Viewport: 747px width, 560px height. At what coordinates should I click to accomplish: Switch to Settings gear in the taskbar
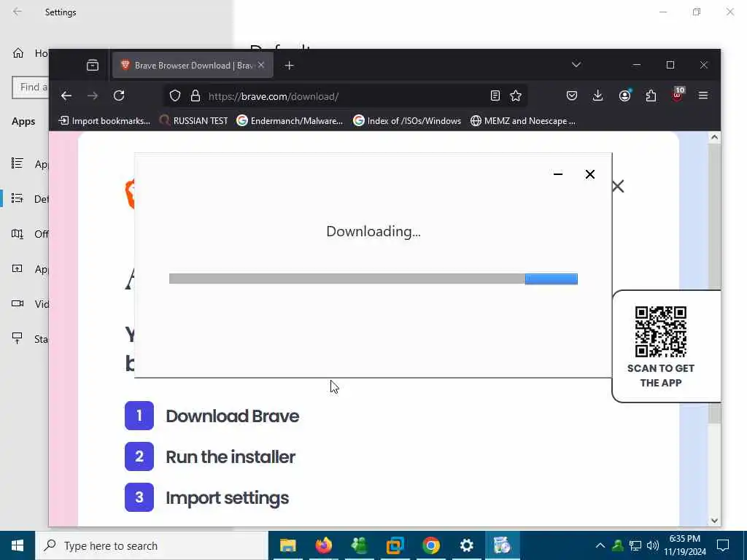(466, 545)
